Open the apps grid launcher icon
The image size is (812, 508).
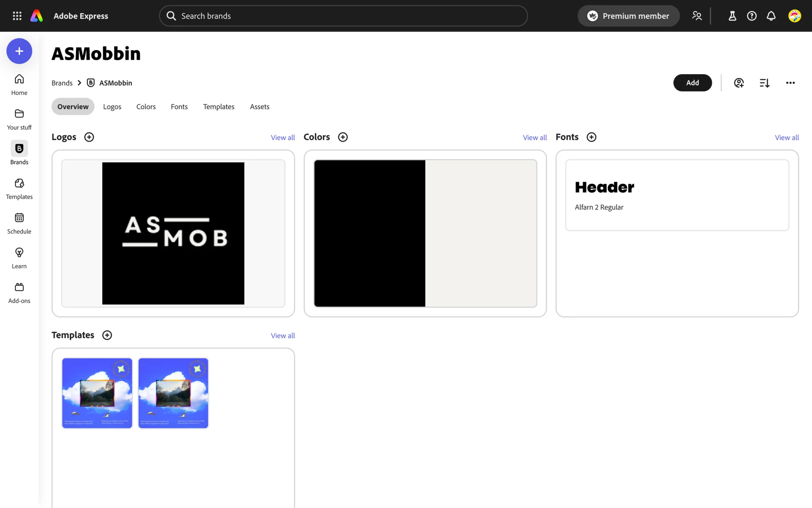(17, 16)
